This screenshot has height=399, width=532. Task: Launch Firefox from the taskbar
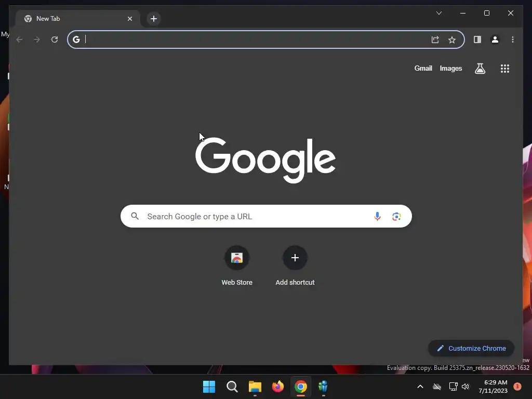pyautogui.click(x=278, y=387)
